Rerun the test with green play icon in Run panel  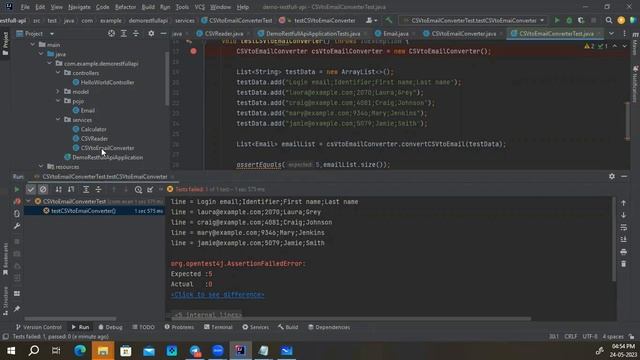pyautogui.click(x=16, y=189)
